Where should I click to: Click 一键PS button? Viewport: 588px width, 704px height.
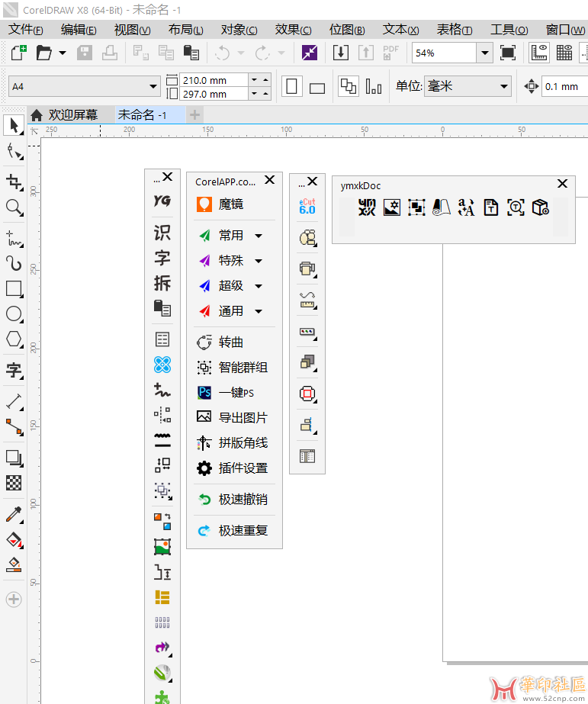[226, 393]
